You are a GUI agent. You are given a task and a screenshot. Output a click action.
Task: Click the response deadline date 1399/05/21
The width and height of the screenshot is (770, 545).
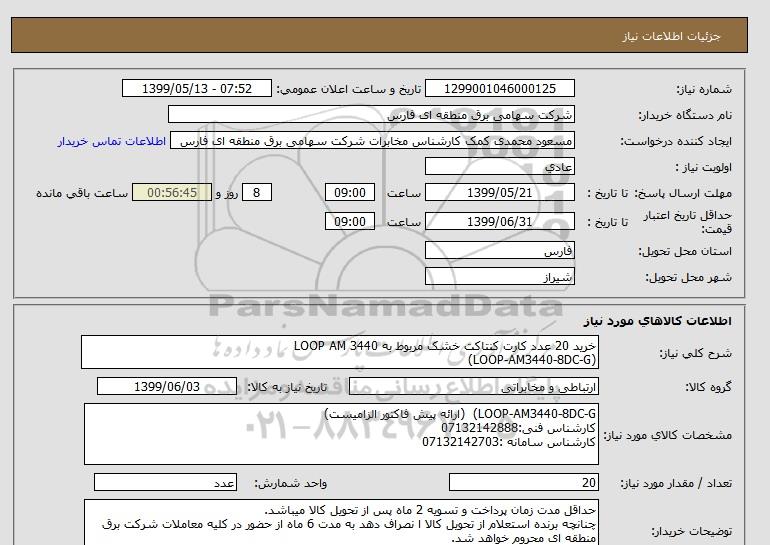click(x=499, y=192)
